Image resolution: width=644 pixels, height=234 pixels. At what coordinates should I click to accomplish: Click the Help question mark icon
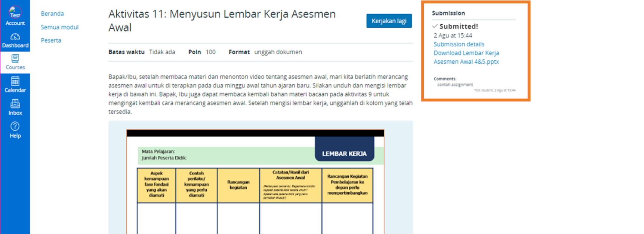coord(15,127)
